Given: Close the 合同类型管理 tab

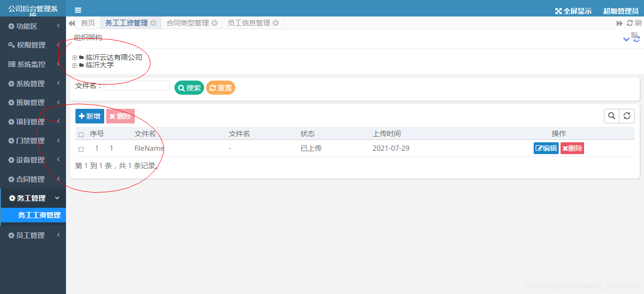Looking at the screenshot, I should pyautogui.click(x=215, y=23).
